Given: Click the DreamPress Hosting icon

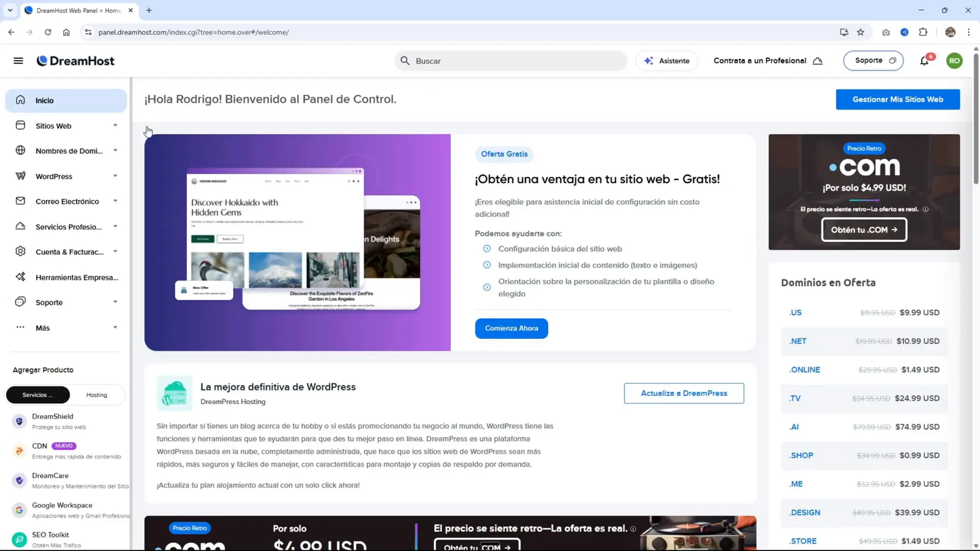Looking at the screenshot, I should click(x=175, y=393).
